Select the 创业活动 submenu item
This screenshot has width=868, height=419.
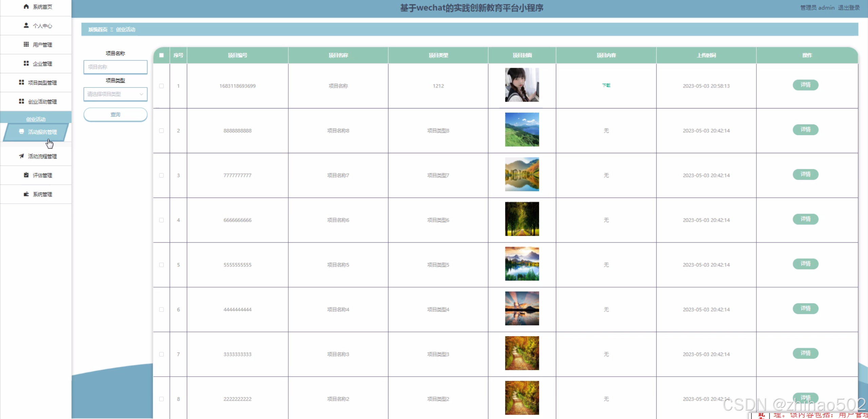click(36, 119)
